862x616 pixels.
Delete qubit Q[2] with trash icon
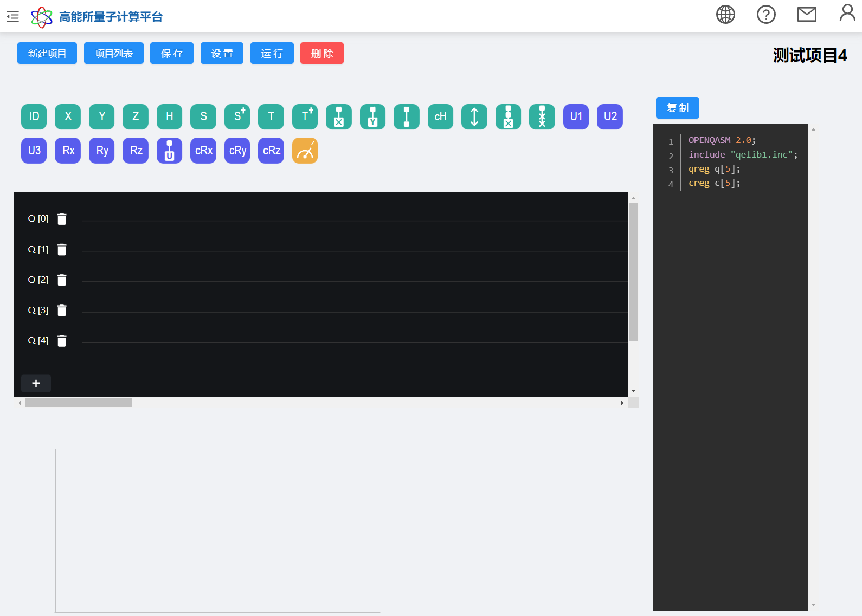coord(62,280)
